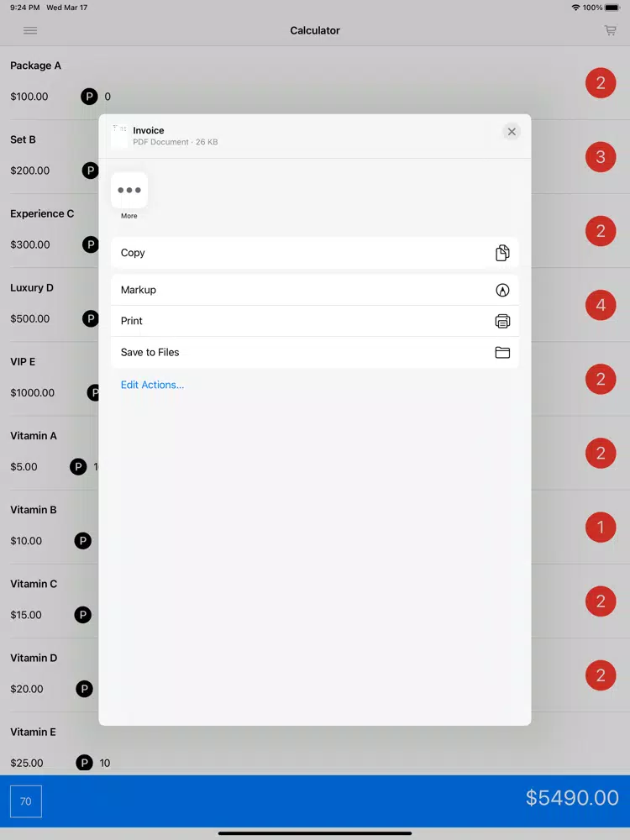
Task: Open the shopping cart icon
Action: tap(610, 30)
